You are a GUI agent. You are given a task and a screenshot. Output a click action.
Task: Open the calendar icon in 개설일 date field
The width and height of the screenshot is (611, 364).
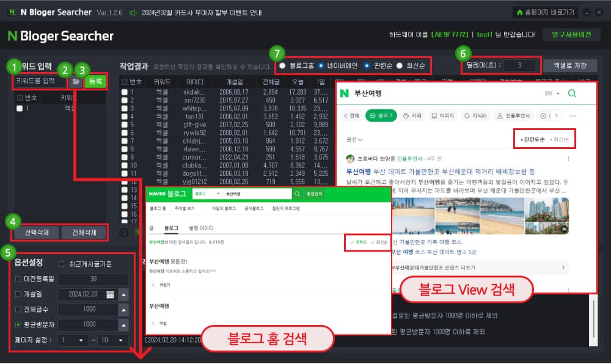pos(110,294)
